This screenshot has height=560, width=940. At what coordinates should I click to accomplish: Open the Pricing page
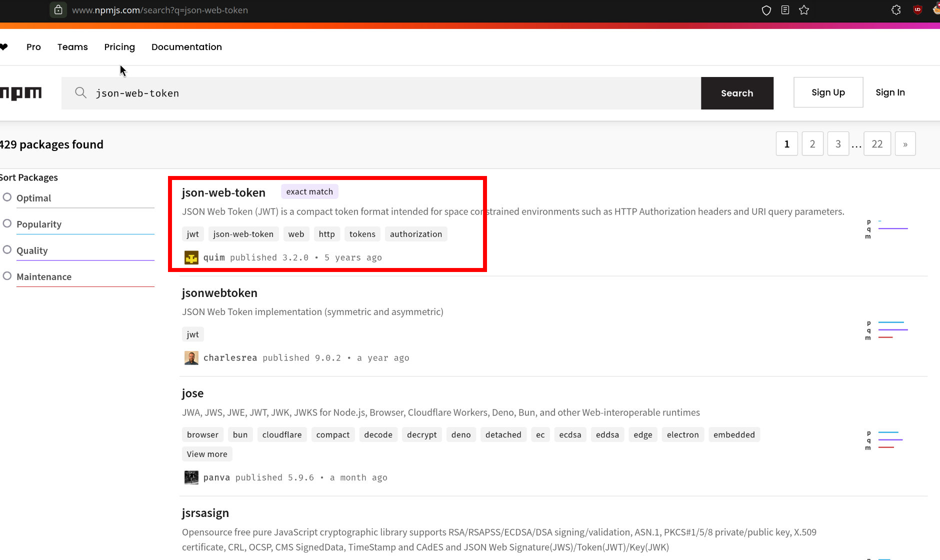point(119,47)
